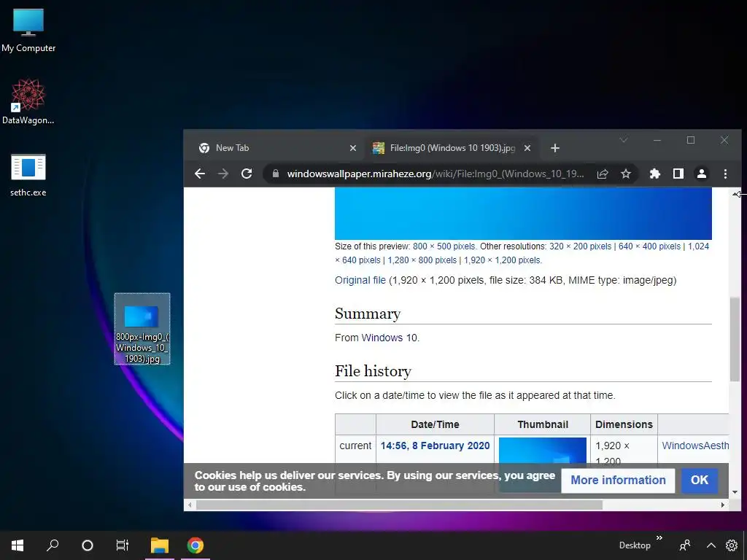The height and width of the screenshot is (560, 747).
Task: Open File Explorer from taskbar
Action: coord(160,545)
